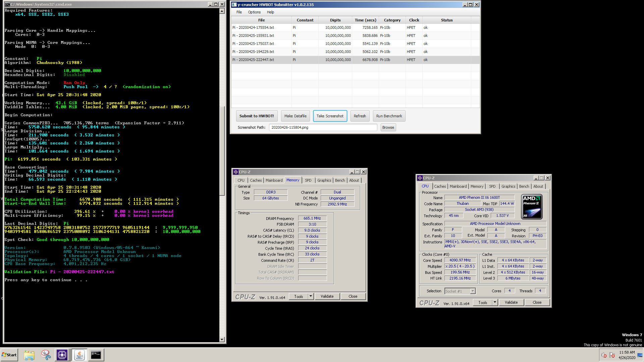The image size is (644, 362).
Task: Activate the cmd.exe taskbar icon
Action: (96, 355)
